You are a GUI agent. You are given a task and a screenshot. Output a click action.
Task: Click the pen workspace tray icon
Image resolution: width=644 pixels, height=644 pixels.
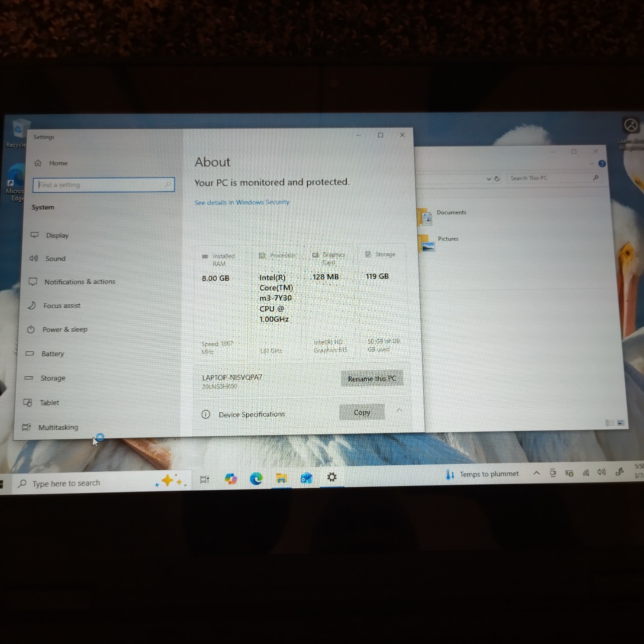pos(619,471)
